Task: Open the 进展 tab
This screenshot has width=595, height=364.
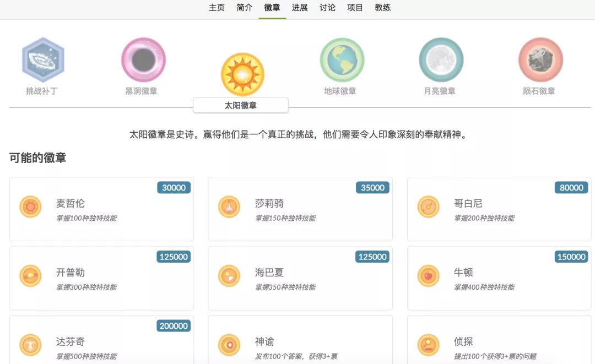Action: tap(300, 8)
